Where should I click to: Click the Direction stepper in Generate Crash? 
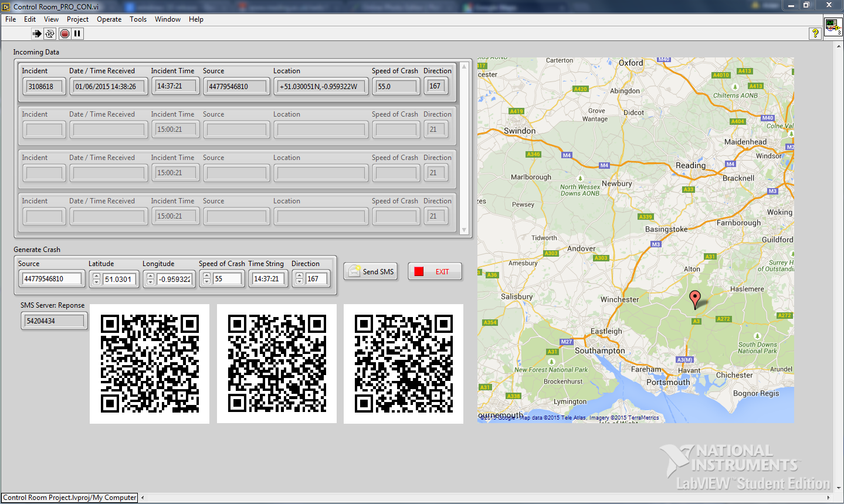tap(299, 279)
